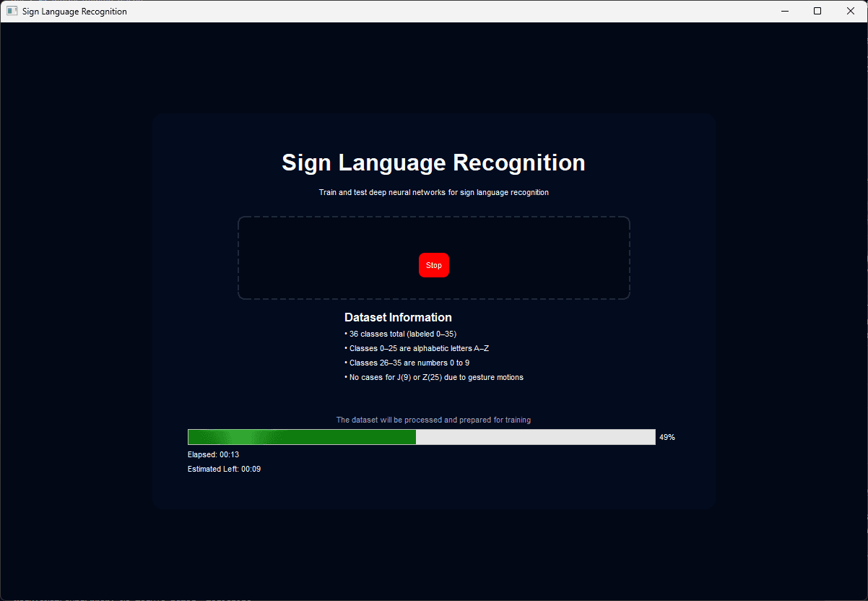
Task: Click the Sign Language Recognition app icon
Action: coord(11,11)
